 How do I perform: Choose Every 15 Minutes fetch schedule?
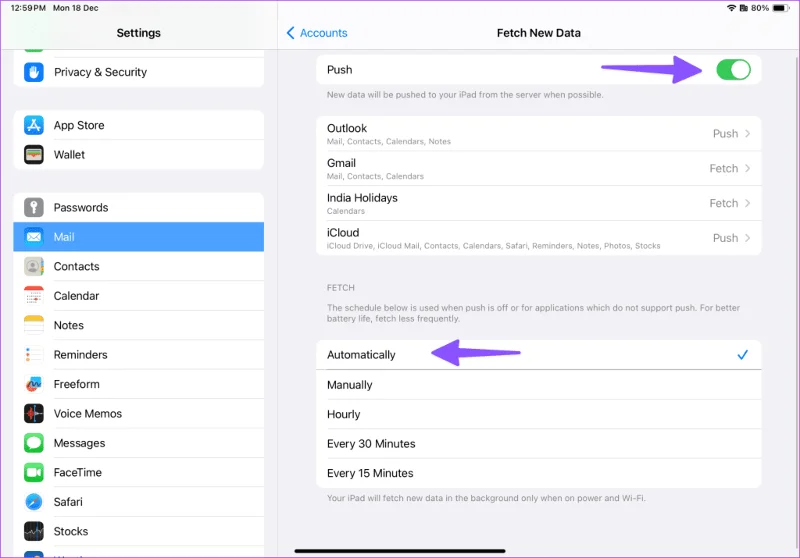[538, 473]
